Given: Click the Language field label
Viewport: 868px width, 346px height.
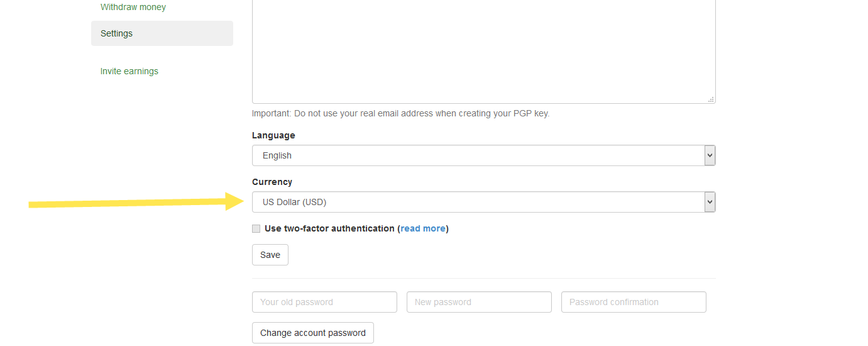Looking at the screenshot, I should click(273, 135).
